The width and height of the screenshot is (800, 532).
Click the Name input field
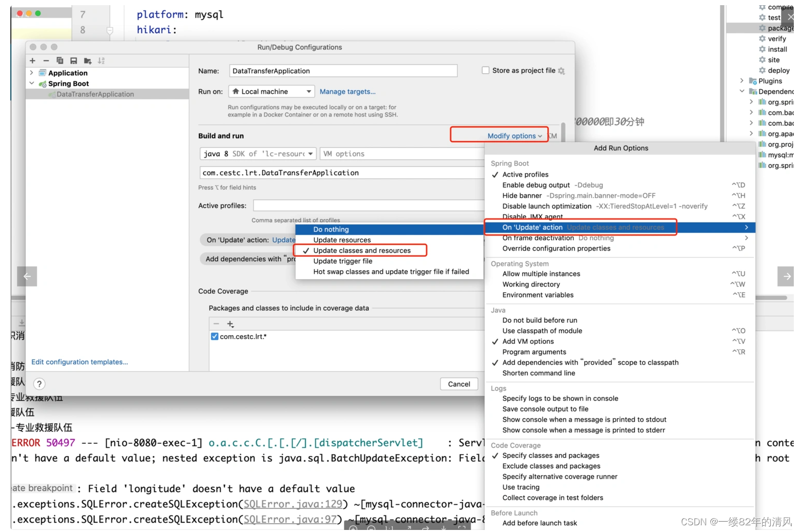click(x=343, y=71)
